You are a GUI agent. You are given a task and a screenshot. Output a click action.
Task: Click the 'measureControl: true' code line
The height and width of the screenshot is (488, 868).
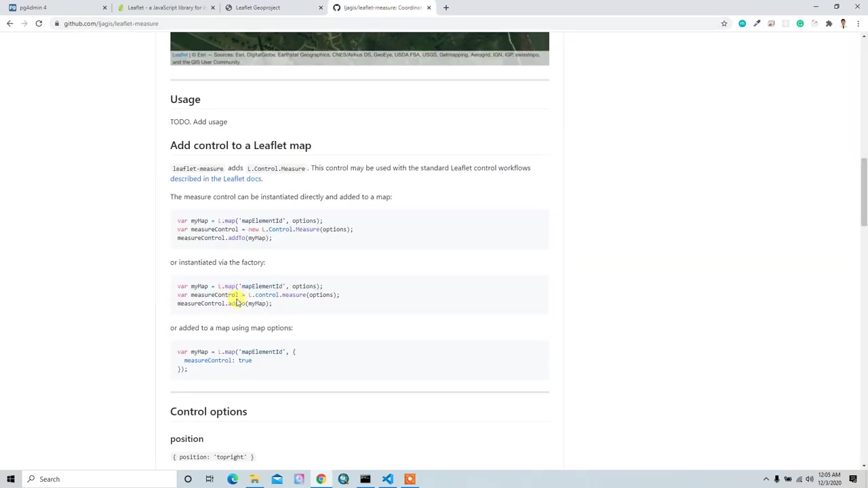pos(218,361)
